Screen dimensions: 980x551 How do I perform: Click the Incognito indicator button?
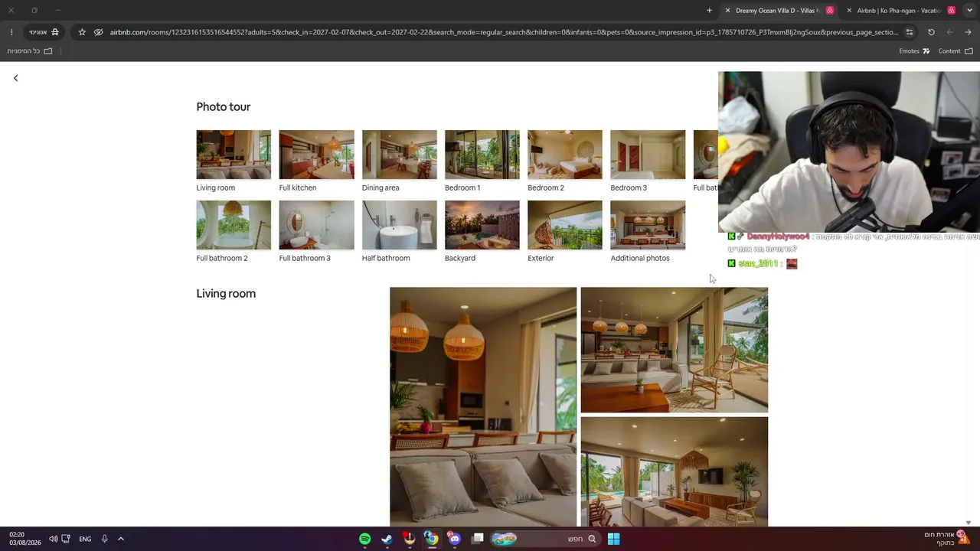44,32
